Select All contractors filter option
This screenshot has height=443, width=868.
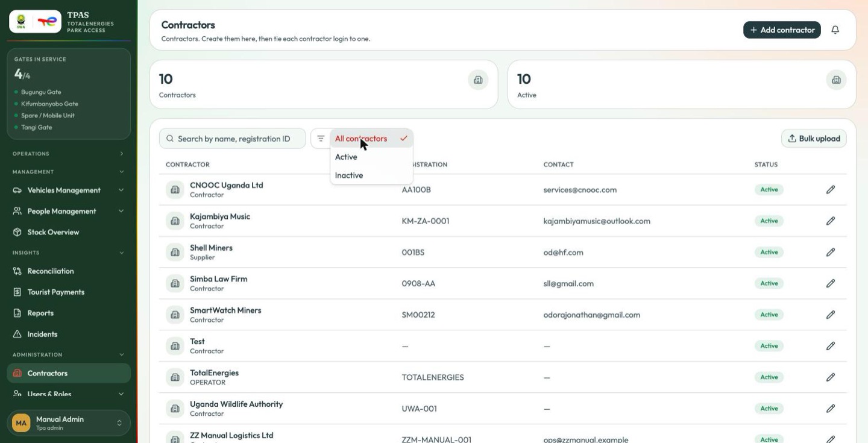coord(371,139)
